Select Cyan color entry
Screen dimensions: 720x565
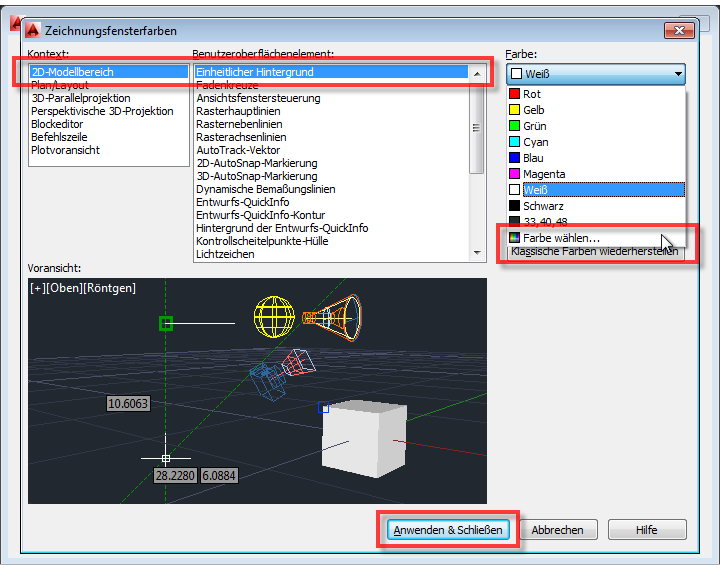click(x=535, y=142)
